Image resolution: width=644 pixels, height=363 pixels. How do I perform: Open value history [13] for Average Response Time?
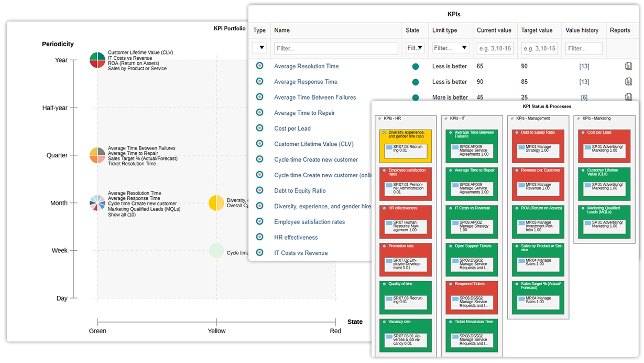click(x=584, y=82)
